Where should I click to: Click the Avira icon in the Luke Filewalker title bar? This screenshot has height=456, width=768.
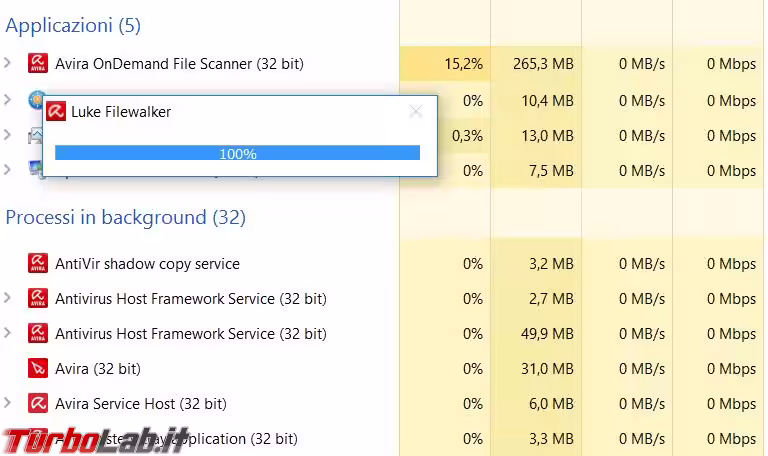click(56, 112)
